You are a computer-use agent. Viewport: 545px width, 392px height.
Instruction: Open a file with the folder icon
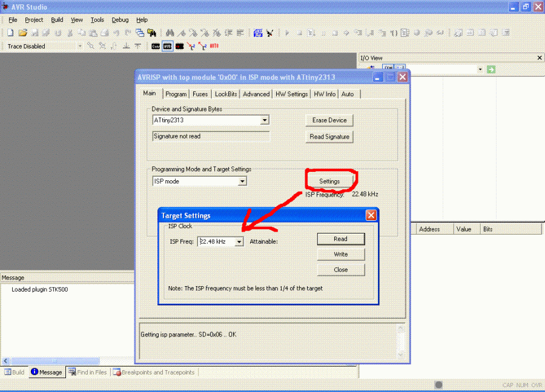(22, 33)
